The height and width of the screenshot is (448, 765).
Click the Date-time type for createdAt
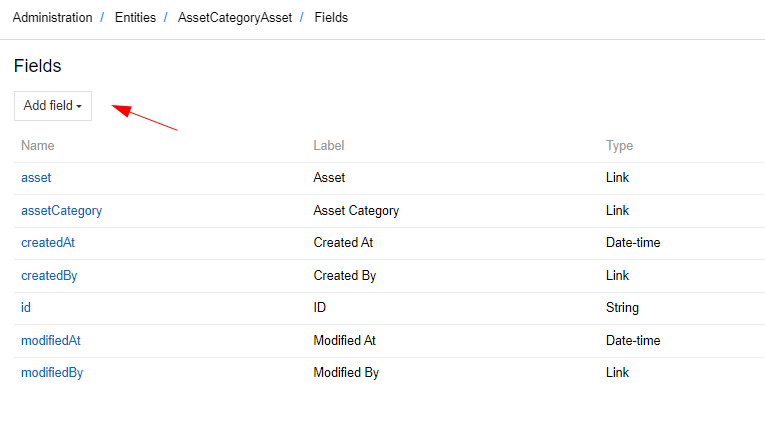point(633,243)
